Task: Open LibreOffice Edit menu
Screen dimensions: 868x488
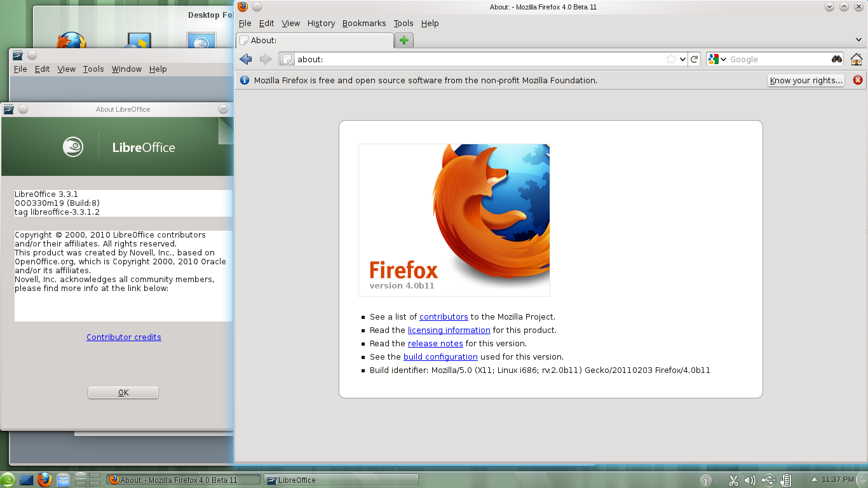Action: tap(42, 69)
